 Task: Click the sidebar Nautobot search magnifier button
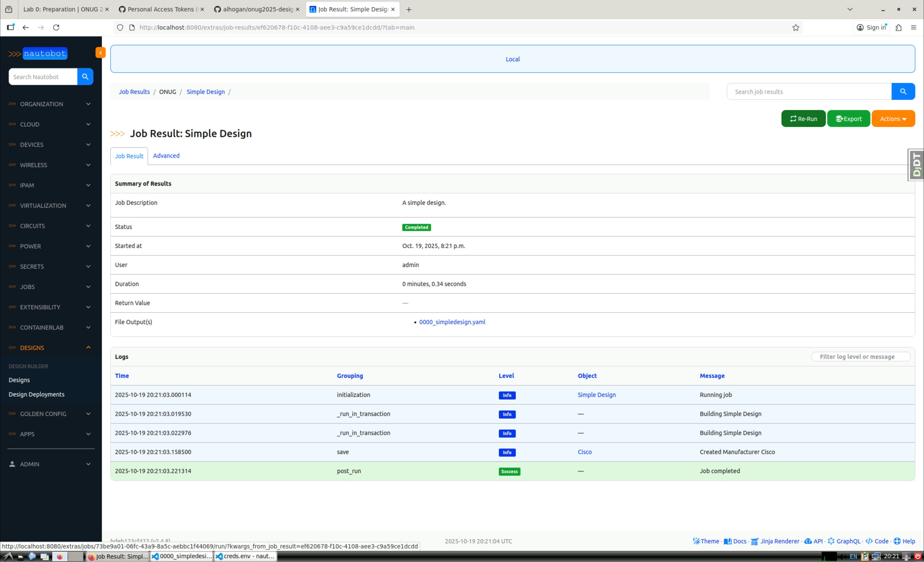point(85,77)
